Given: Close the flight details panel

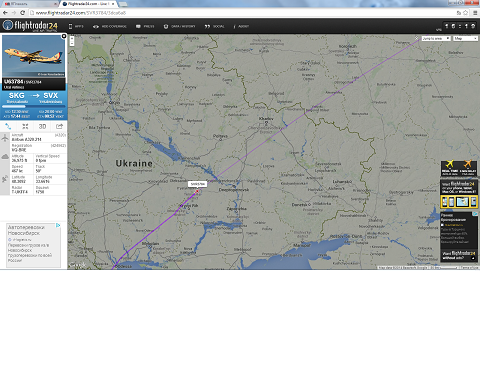Looking at the screenshot, I should [x=64, y=36].
